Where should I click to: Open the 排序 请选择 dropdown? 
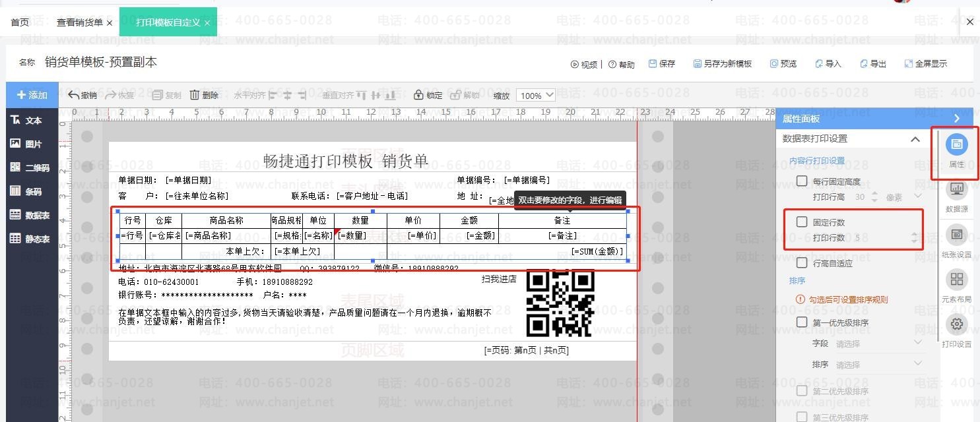[878, 364]
